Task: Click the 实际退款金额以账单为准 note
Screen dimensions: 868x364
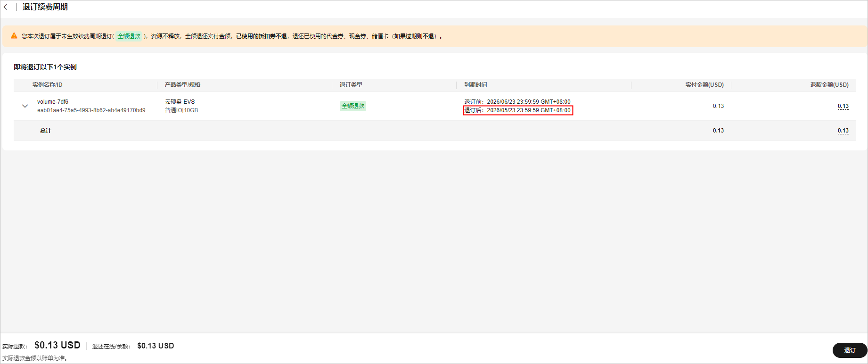Action: coord(36,358)
